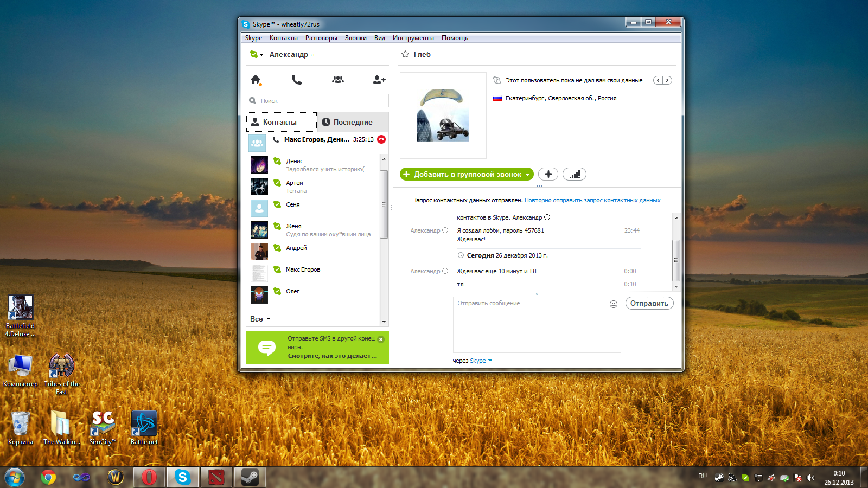Image resolution: width=868 pixels, height=488 pixels.
Task: Click own profile name Александр
Action: click(289, 54)
